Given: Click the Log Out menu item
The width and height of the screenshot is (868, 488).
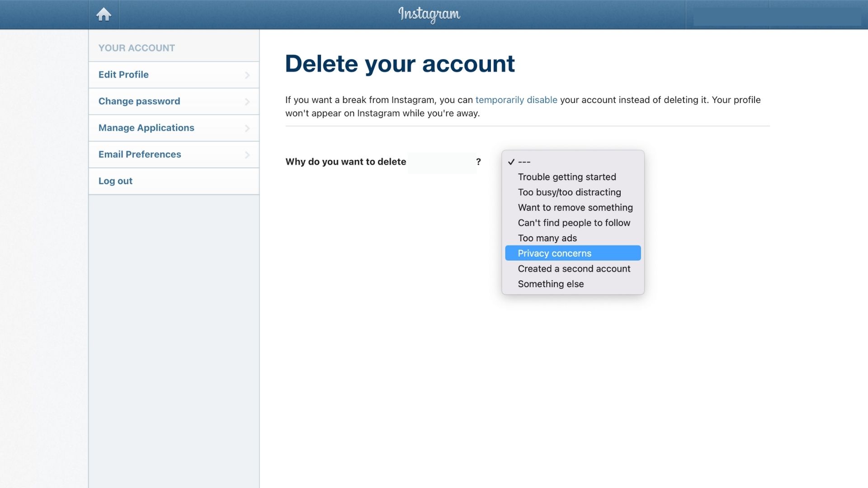Looking at the screenshot, I should [114, 181].
